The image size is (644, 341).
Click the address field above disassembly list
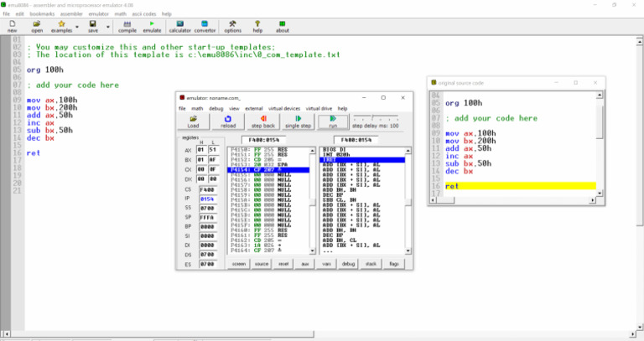pyautogui.click(x=356, y=140)
